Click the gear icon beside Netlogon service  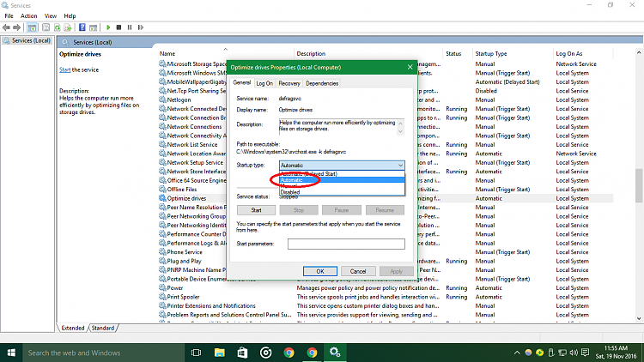(162, 100)
